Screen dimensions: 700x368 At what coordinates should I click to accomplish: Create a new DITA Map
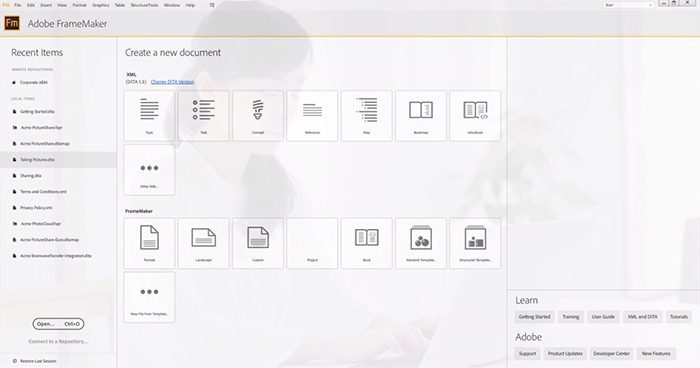click(x=367, y=116)
